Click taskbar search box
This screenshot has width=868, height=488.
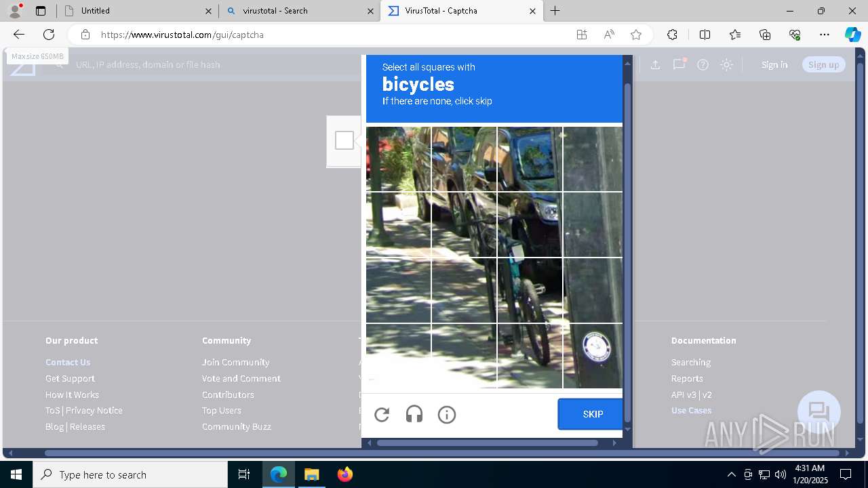[130, 474]
